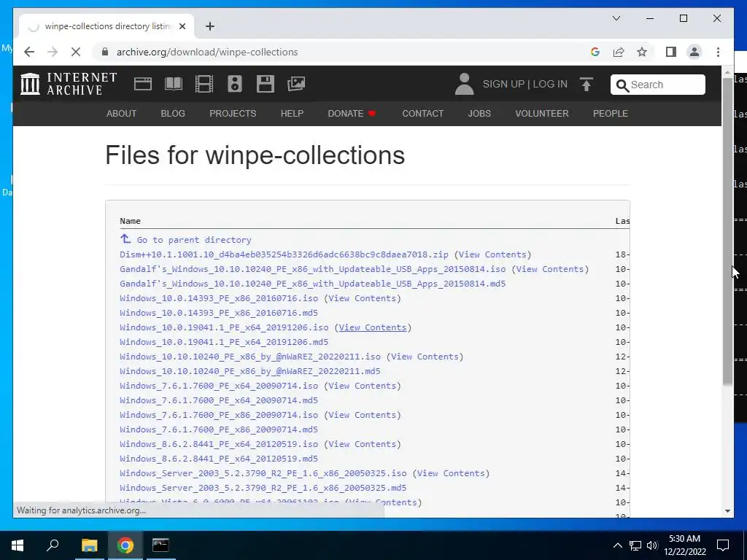Click the Chrome icon in the taskbar
The image size is (747, 560).
coord(125,545)
